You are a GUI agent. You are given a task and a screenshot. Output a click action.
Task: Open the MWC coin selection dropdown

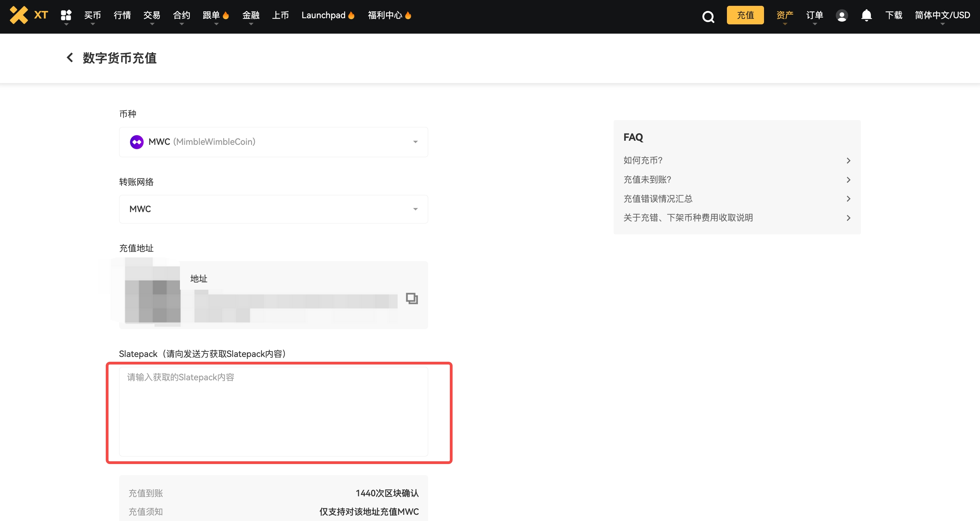[x=273, y=142]
